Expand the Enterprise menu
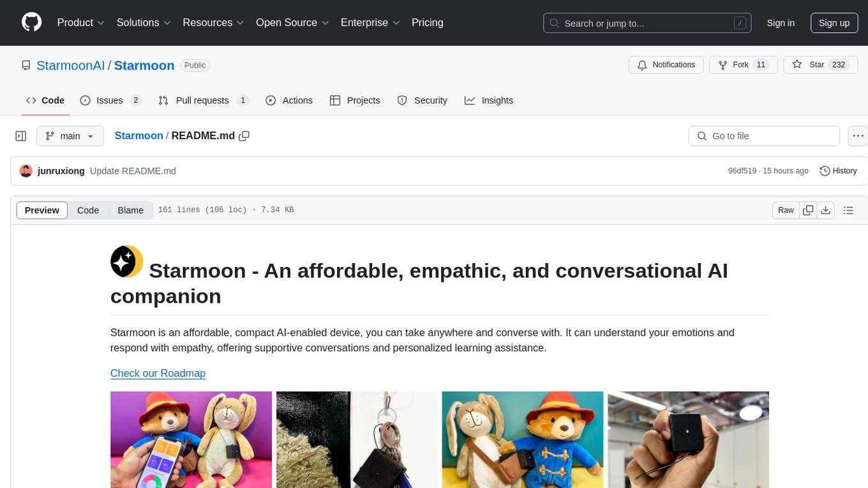Image resolution: width=868 pixels, height=488 pixels. pos(370,22)
